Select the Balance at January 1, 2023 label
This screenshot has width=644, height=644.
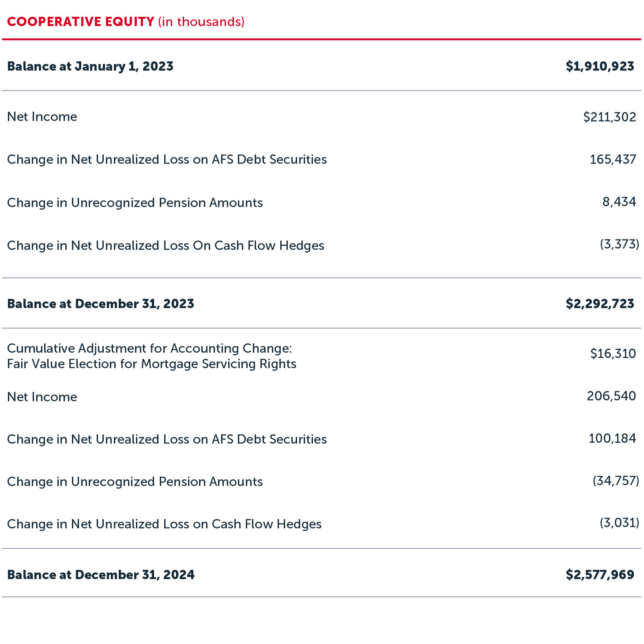[x=90, y=66]
